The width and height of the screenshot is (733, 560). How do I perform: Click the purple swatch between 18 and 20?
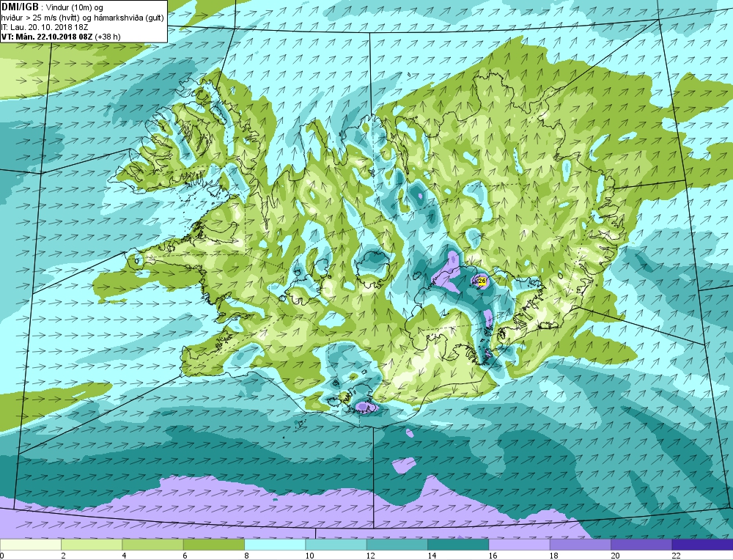(x=580, y=545)
